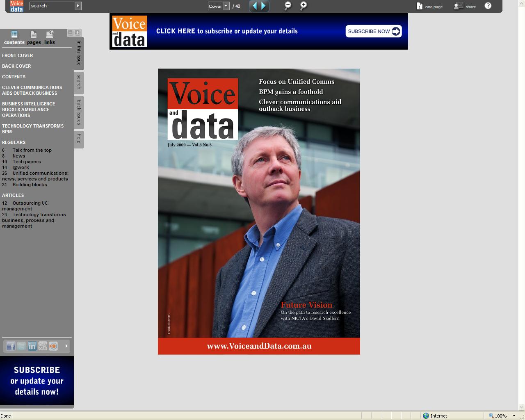Go to 'Unified communications: news, services and products'
This screenshot has height=420, width=525.
(35, 176)
